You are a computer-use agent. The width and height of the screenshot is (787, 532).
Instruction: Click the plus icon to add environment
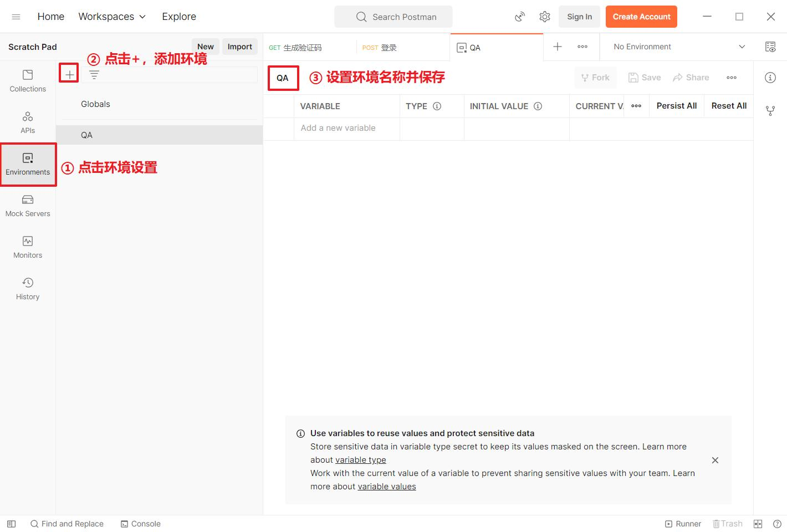tap(69, 74)
